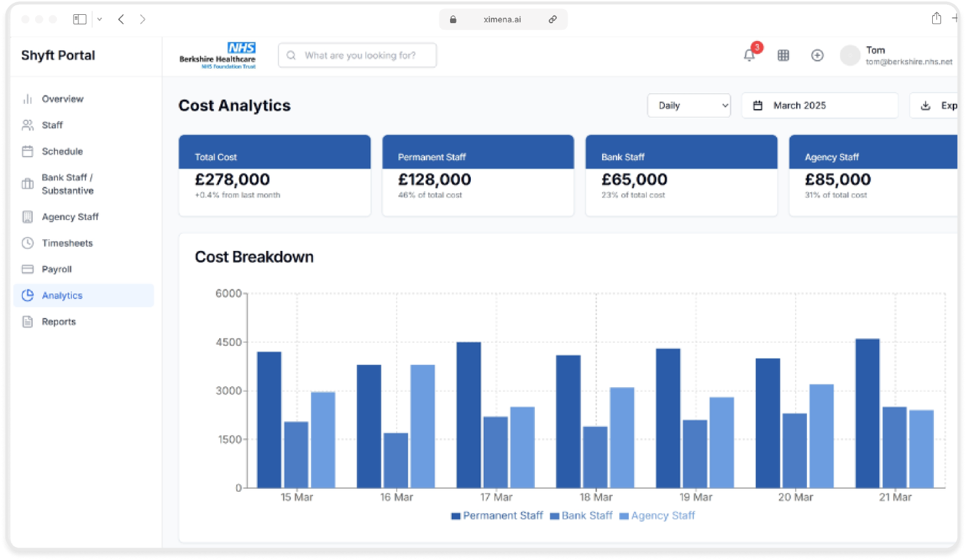Click the search magnifier icon
Screen dimensions: 966x560
coord(291,55)
